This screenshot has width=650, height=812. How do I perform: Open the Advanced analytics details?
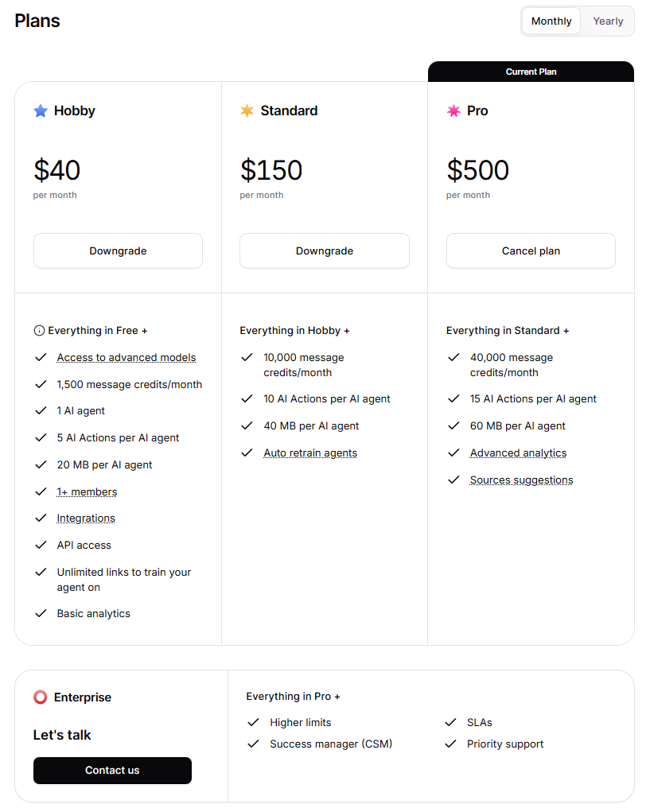coord(518,453)
